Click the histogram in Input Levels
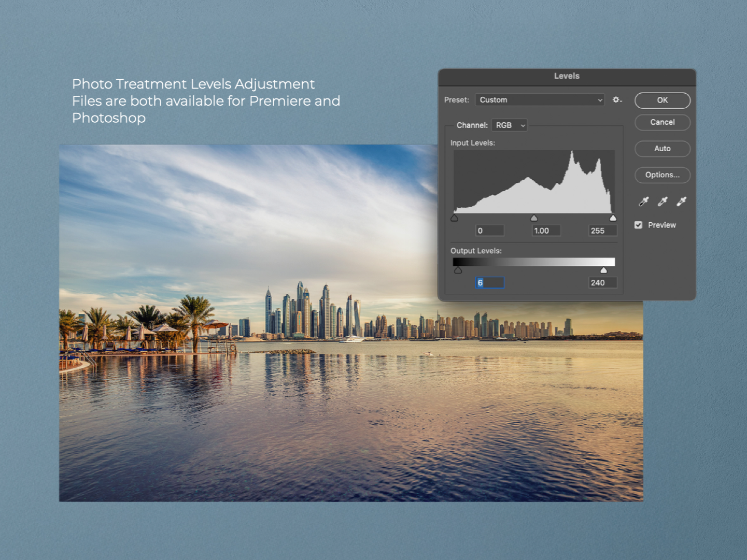 [534, 182]
